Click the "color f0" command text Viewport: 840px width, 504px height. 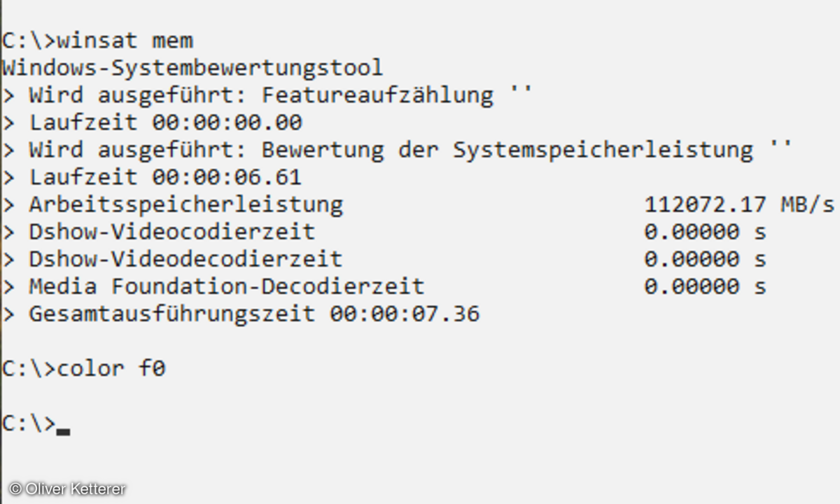[x=111, y=368]
